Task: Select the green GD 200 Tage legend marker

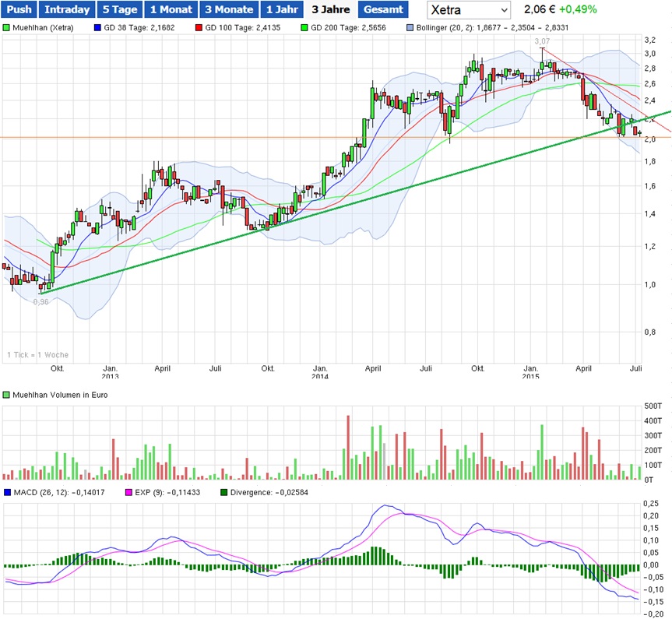Action: click(x=304, y=27)
